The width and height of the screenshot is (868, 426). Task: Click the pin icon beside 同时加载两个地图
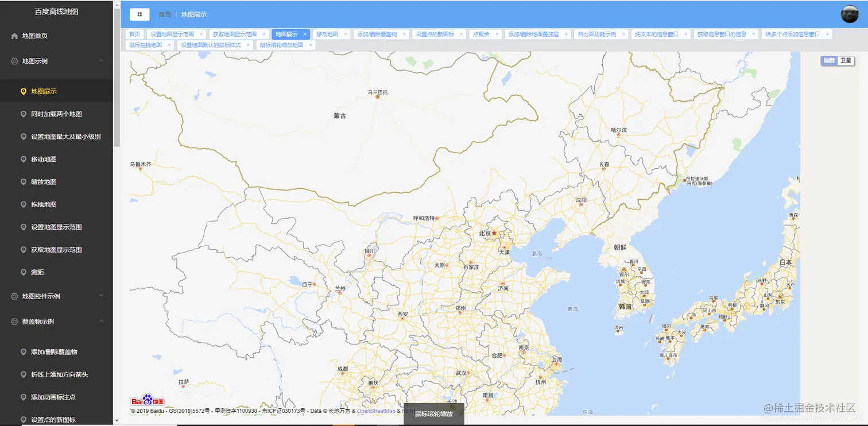(x=24, y=114)
